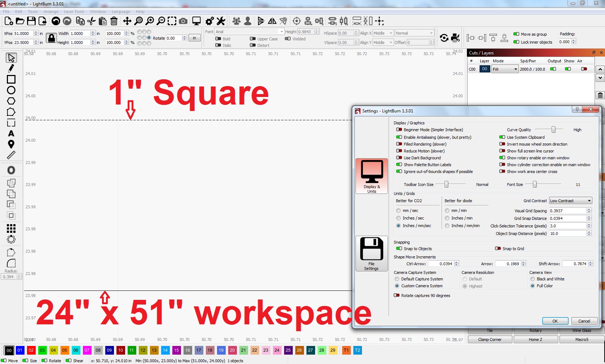
Task: Undo the last action
Action: [56, 21]
